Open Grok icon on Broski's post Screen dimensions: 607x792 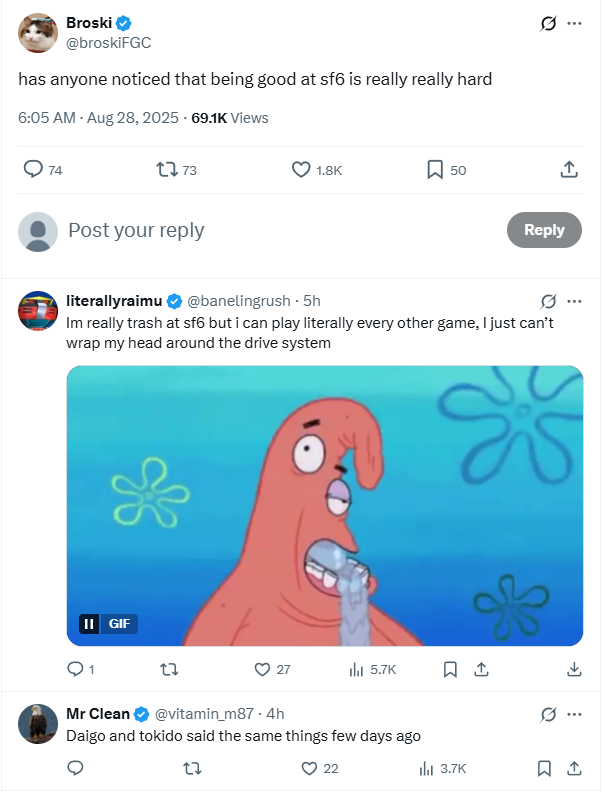(x=548, y=23)
